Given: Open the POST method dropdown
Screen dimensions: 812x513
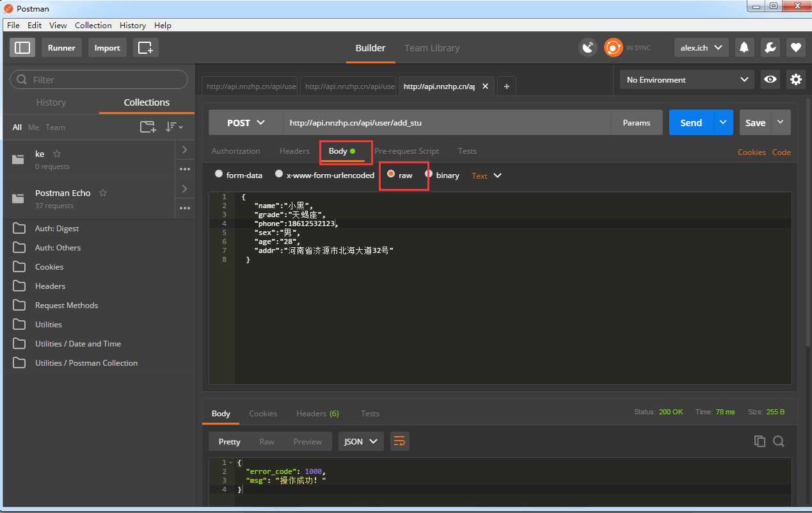Looking at the screenshot, I should (x=246, y=122).
